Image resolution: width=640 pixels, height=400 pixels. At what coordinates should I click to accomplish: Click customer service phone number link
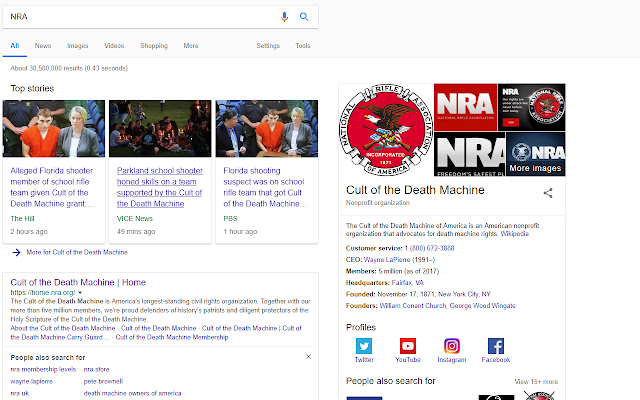coord(429,248)
